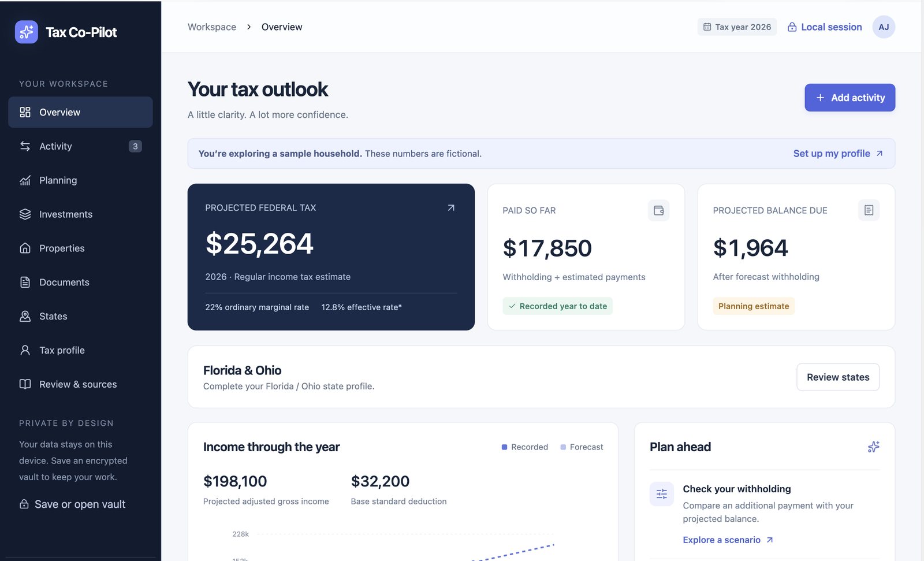Click arrow icon on Projected Federal Tax card
Viewport: 924px width, 561px height.
(451, 208)
